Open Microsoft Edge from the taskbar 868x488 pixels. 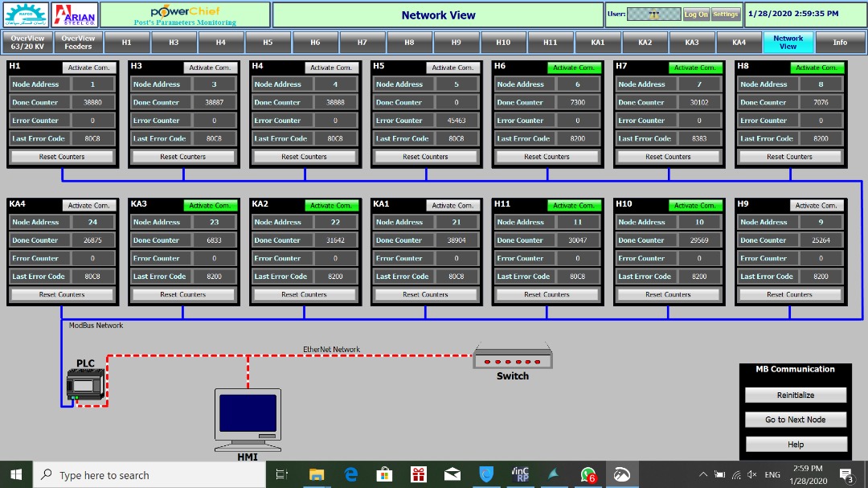[x=350, y=474]
